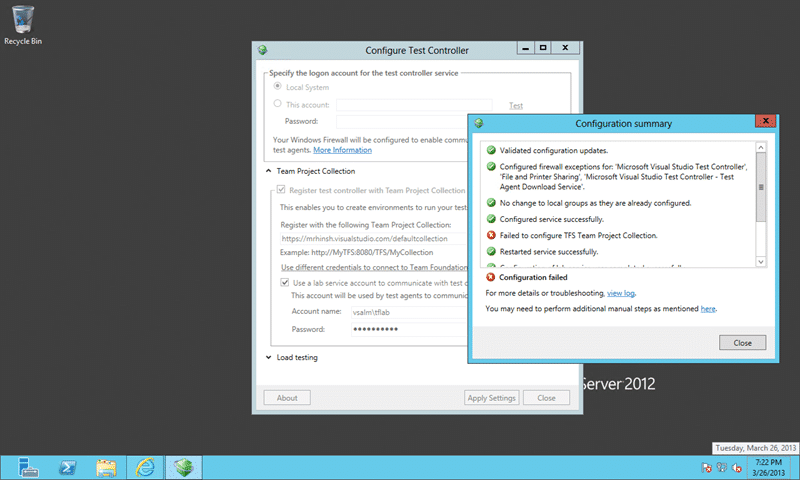
Task: Click red error icon beside Failed to configure TFS
Action: [491, 235]
